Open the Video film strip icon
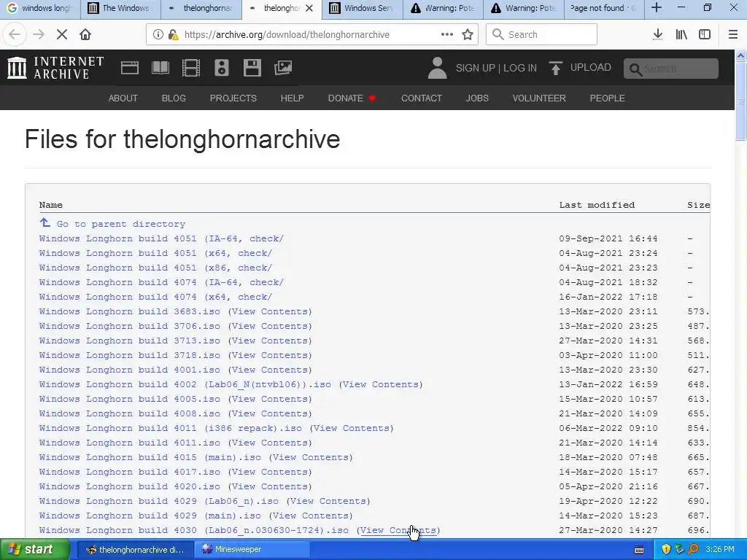The width and height of the screenshot is (747, 560). coord(190,68)
